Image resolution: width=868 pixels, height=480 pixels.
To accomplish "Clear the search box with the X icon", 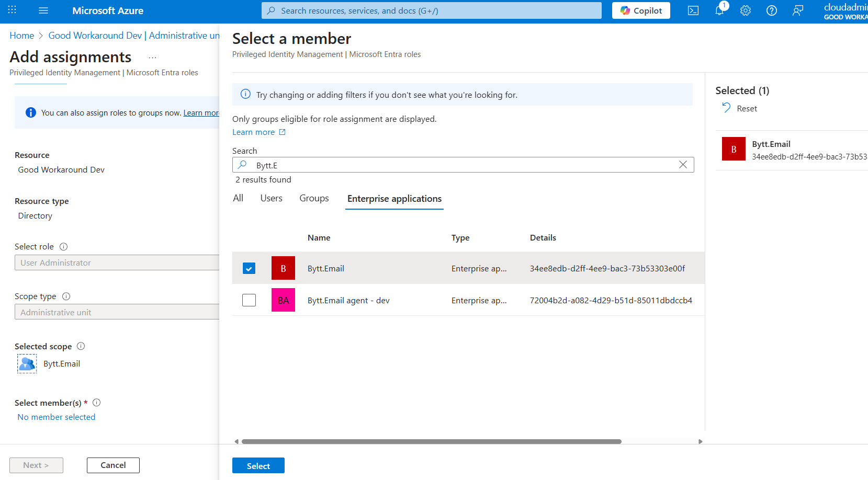I will pos(683,165).
